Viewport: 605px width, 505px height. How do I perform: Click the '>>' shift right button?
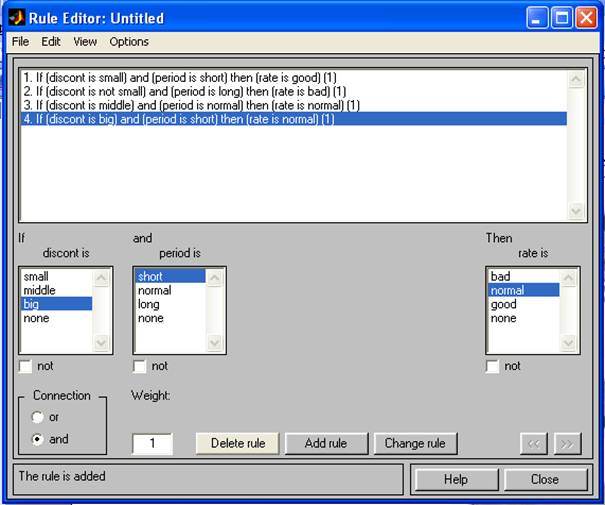[x=567, y=444]
